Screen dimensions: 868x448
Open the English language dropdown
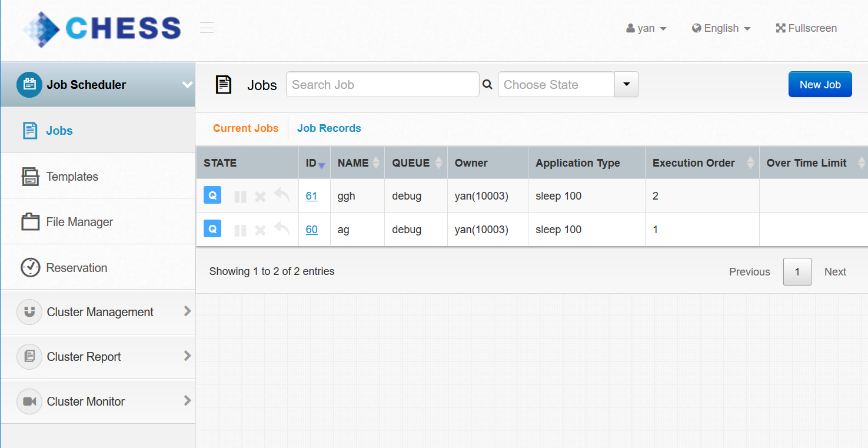pyautogui.click(x=721, y=28)
